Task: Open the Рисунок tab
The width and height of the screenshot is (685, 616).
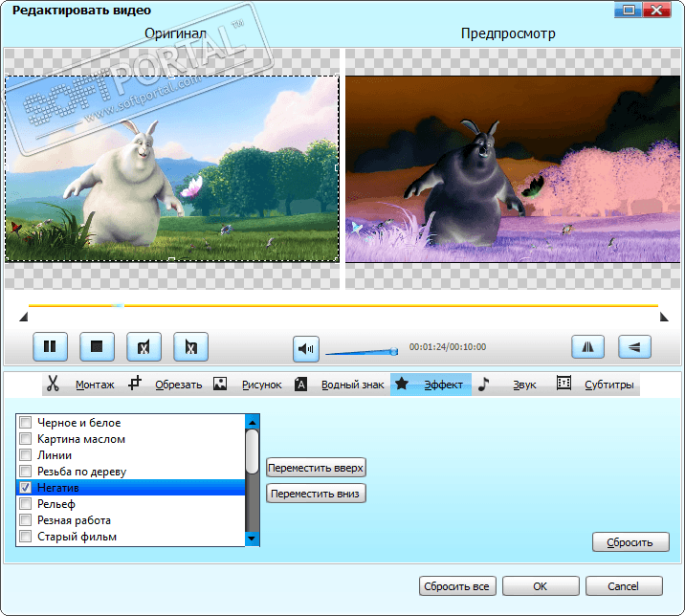Action: pyautogui.click(x=262, y=385)
